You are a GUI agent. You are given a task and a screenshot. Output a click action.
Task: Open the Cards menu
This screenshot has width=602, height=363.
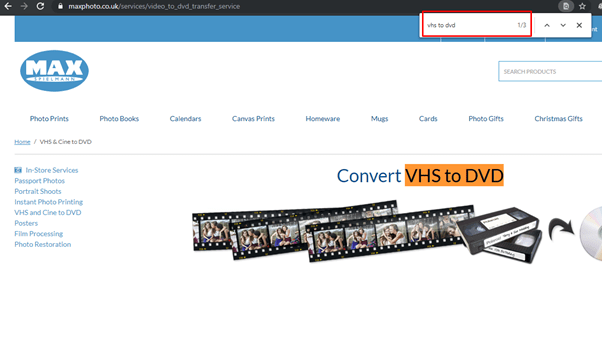pyautogui.click(x=428, y=119)
